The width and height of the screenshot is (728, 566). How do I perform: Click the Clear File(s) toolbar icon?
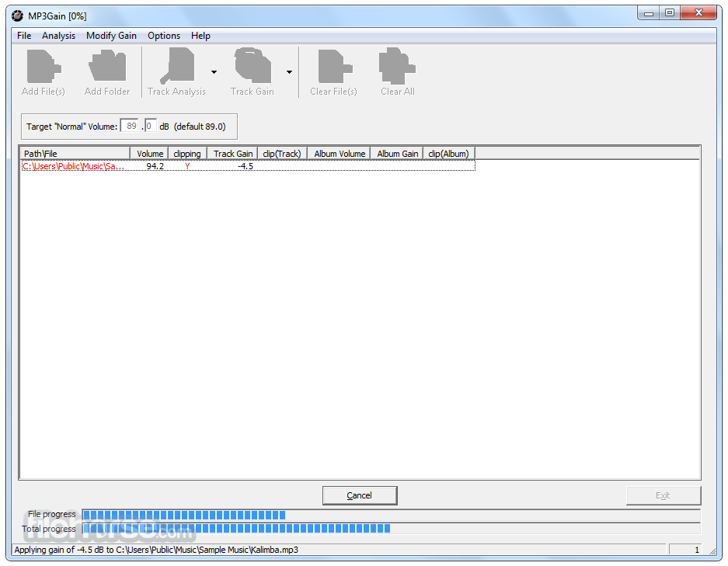pyautogui.click(x=335, y=66)
